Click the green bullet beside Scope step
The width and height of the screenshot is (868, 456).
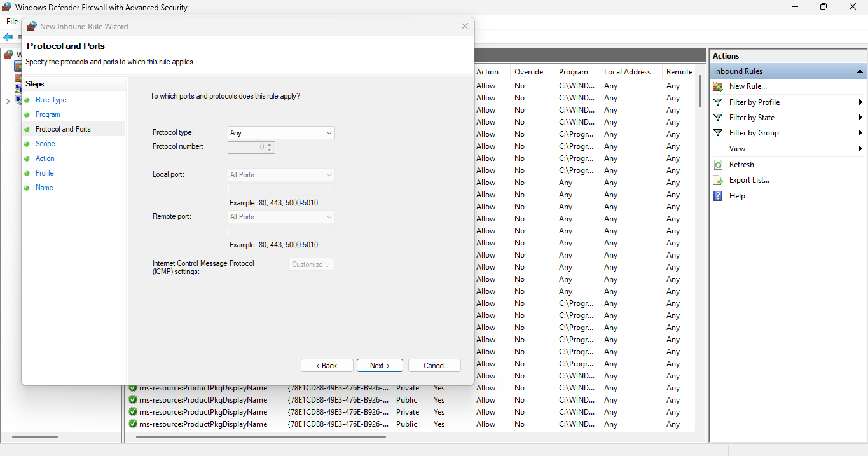27,144
